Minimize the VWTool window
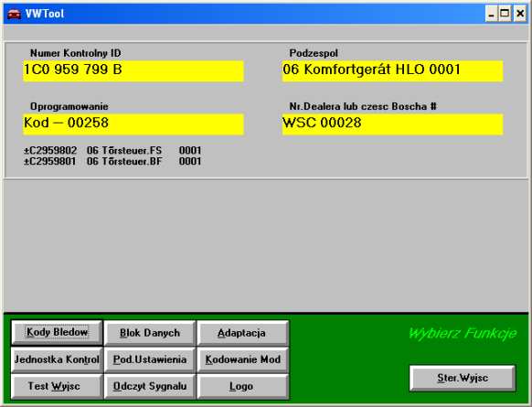This screenshot has width=532, height=407. coord(491,15)
